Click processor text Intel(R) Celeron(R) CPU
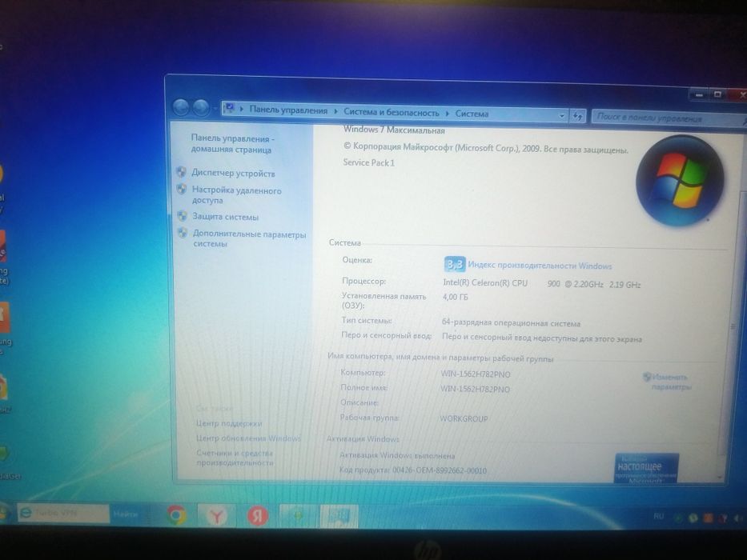The image size is (747, 560). tap(485, 283)
